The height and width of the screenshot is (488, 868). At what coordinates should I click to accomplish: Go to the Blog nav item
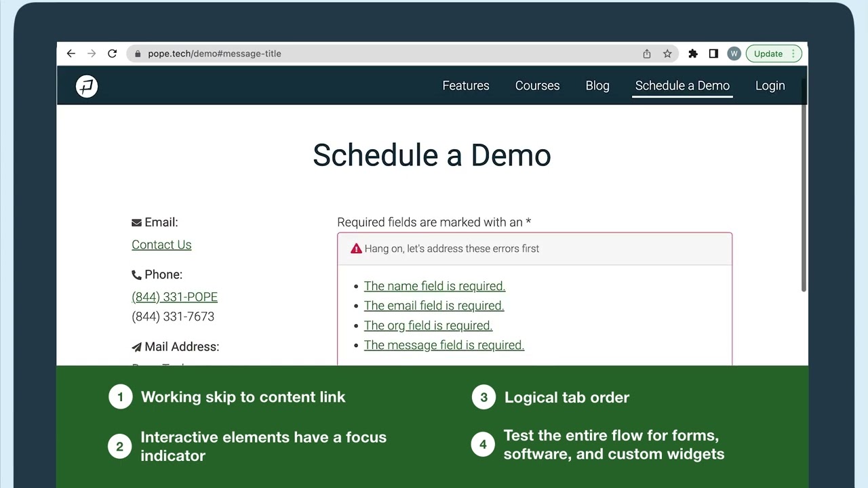pos(597,85)
